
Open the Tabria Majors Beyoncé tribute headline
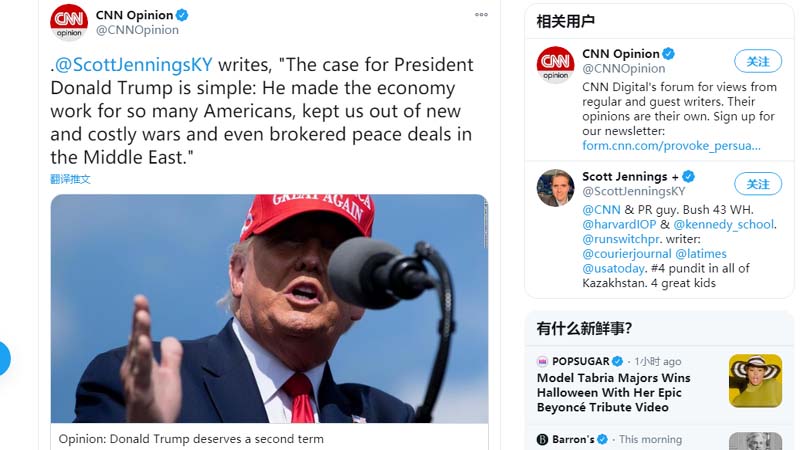[614, 393]
